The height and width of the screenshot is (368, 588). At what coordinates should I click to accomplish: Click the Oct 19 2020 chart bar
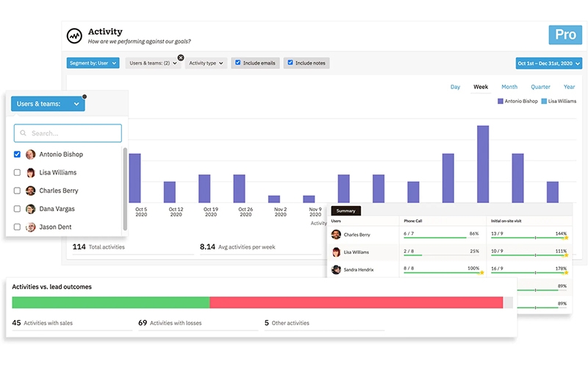[x=204, y=188]
